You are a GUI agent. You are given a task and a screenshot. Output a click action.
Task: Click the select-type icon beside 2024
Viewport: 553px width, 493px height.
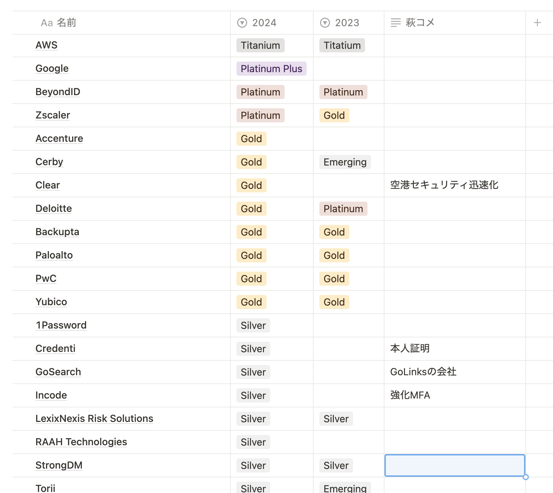[x=242, y=23]
